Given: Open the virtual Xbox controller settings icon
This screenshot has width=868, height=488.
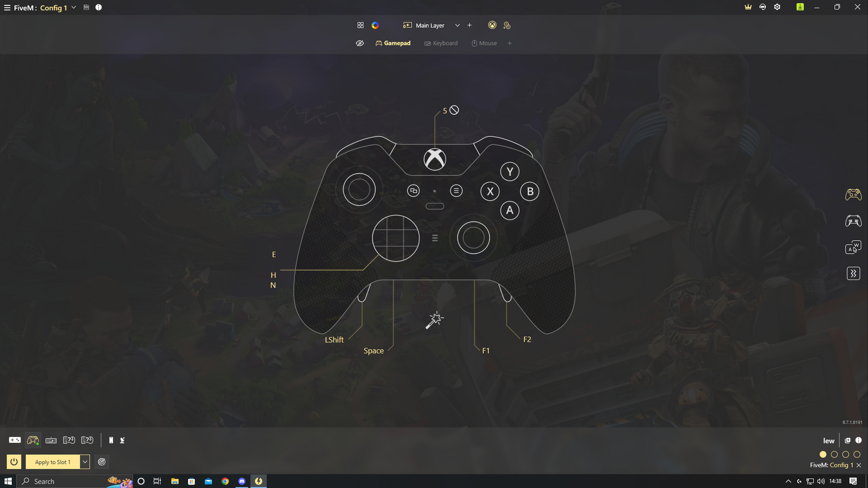Looking at the screenshot, I should point(492,25).
